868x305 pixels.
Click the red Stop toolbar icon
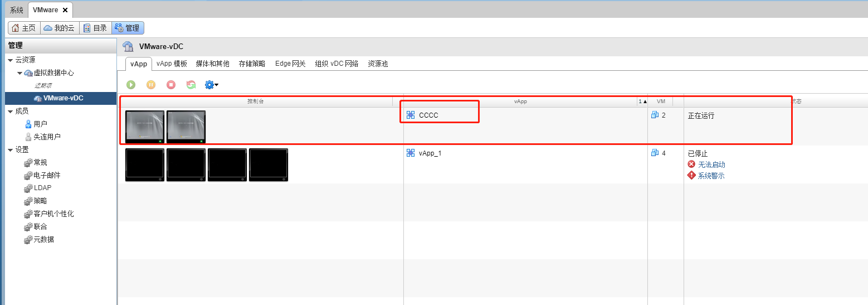pos(171,85)
